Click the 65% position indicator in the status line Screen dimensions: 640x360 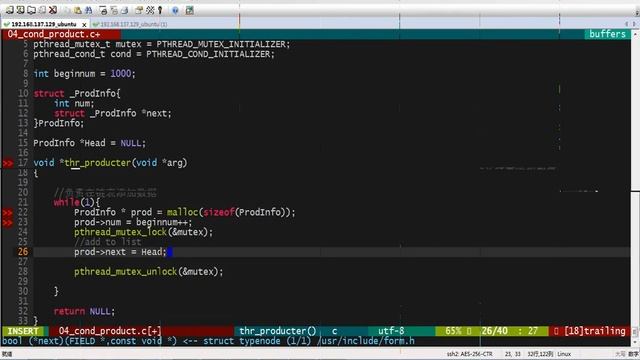click(453, 331)
